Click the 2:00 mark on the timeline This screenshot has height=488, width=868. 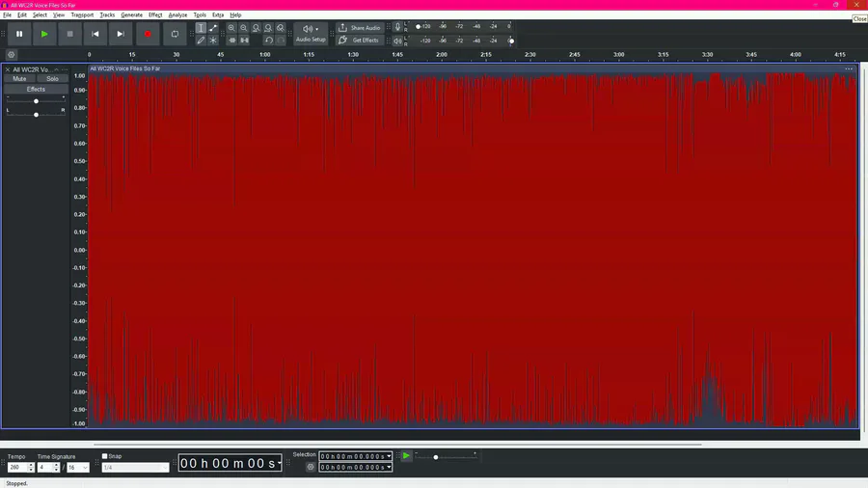click(x=441, y=55)
